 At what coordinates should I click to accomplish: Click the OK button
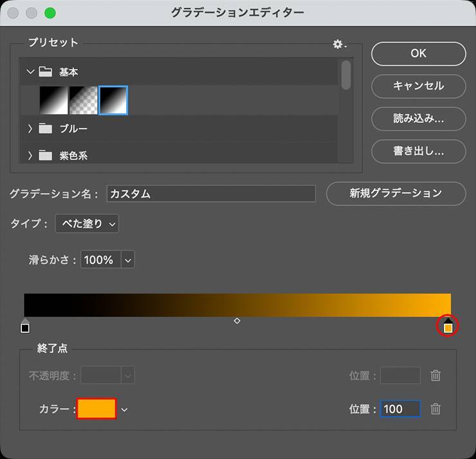[419, 54]
